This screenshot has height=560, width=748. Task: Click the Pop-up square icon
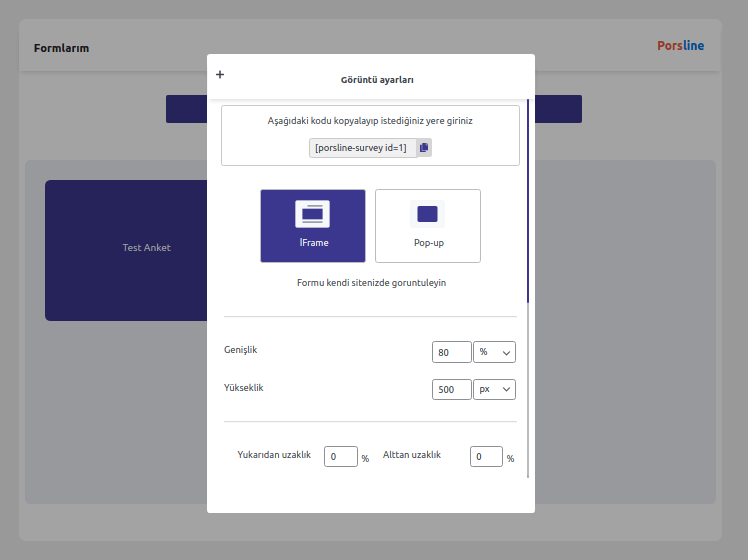[427, 214]
